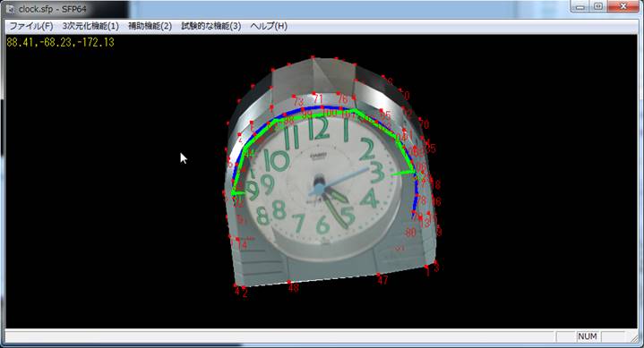Click the NUM indicator in status bar

click(x=587, y=336)
